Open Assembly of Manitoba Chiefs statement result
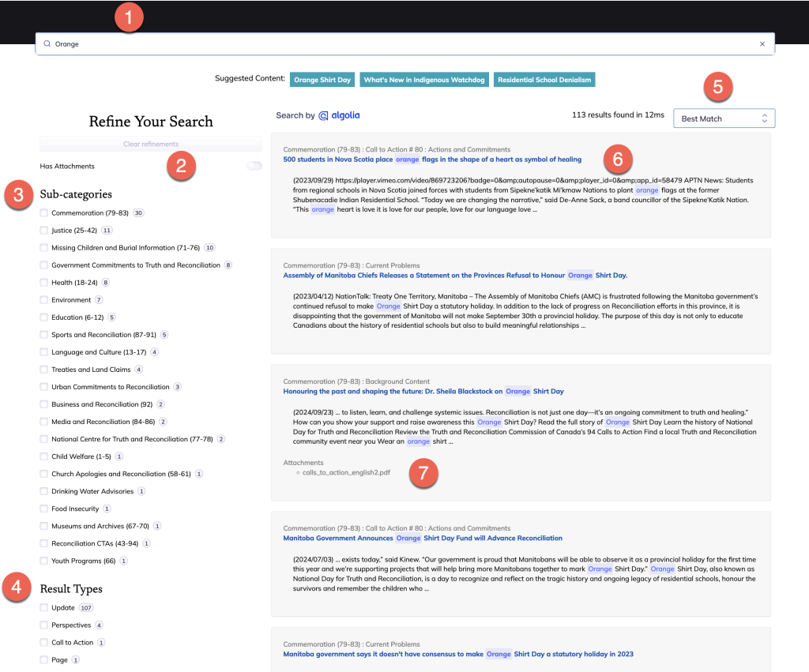This screenshot has width=809, height=672. click(x=454, y=276)
